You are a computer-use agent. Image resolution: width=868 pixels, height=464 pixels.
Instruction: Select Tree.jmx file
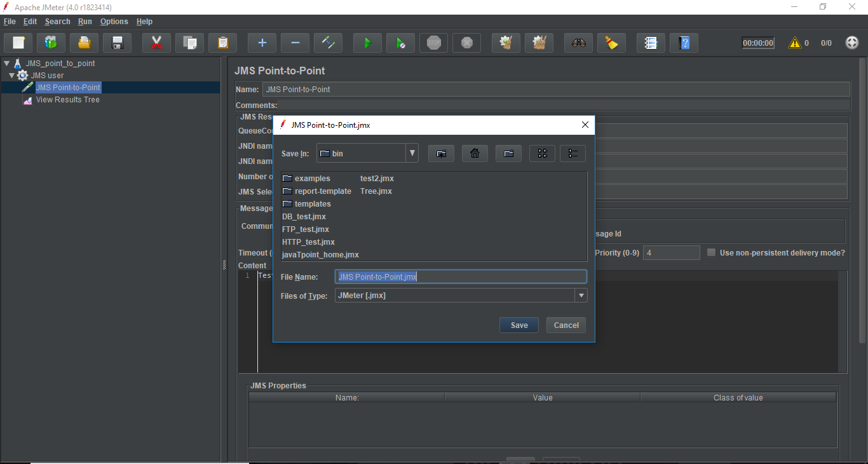[376, 191]
